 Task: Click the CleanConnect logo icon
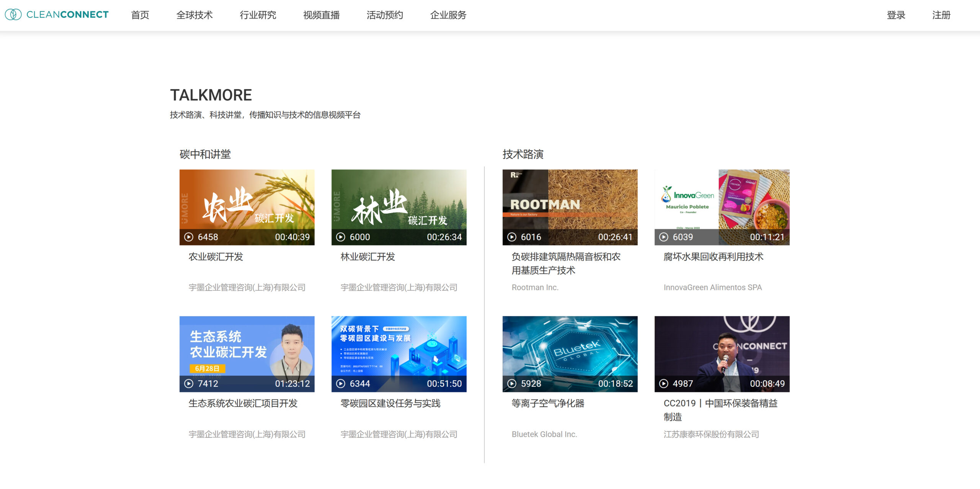point(13,15)
